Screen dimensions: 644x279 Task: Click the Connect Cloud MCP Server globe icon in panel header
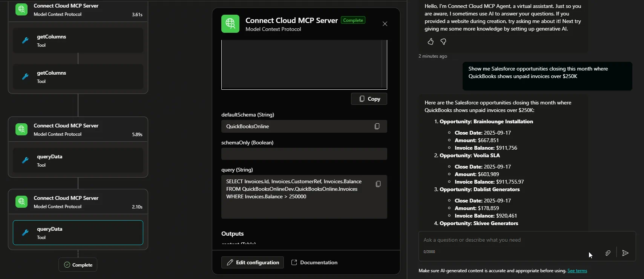pos(230,24)
